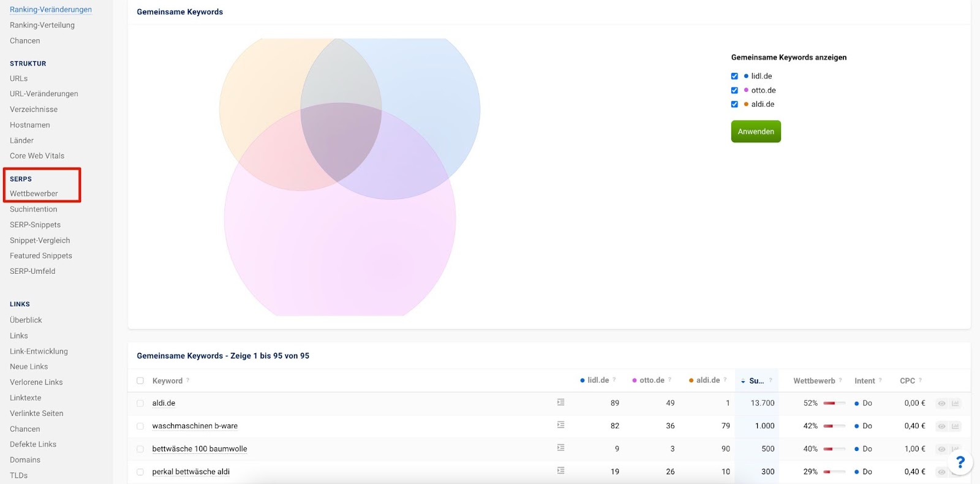Open SERP-Snippets in sidebar
980x484 pixels.
(35, 225)
